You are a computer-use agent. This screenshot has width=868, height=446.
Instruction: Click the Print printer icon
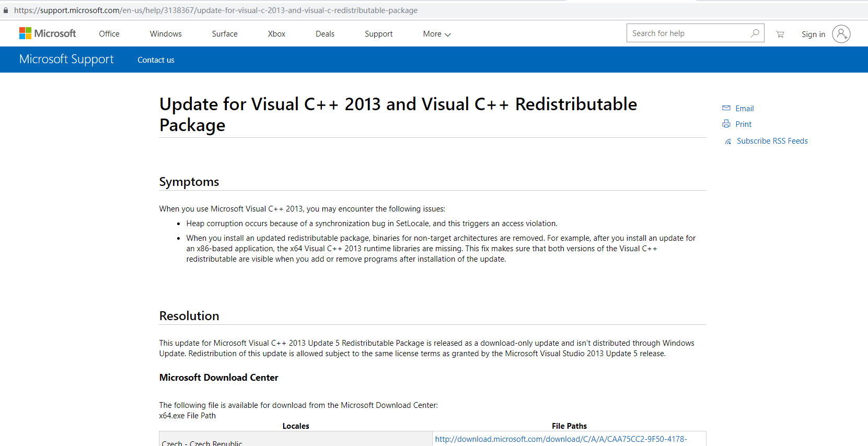[726, 124]
